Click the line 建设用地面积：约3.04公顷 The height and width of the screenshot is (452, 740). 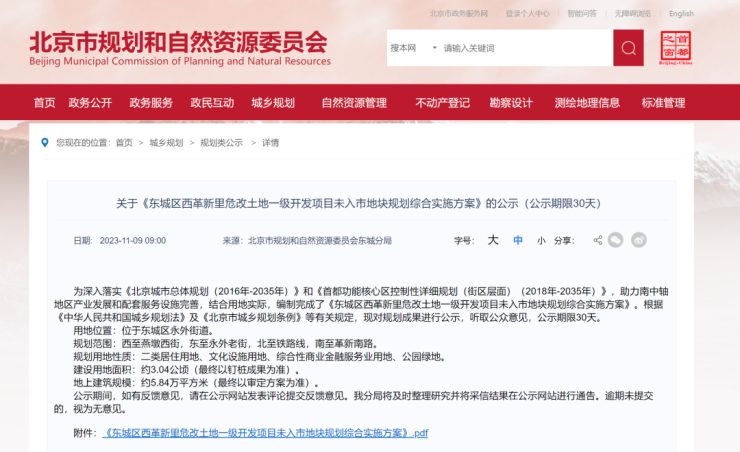186,369
